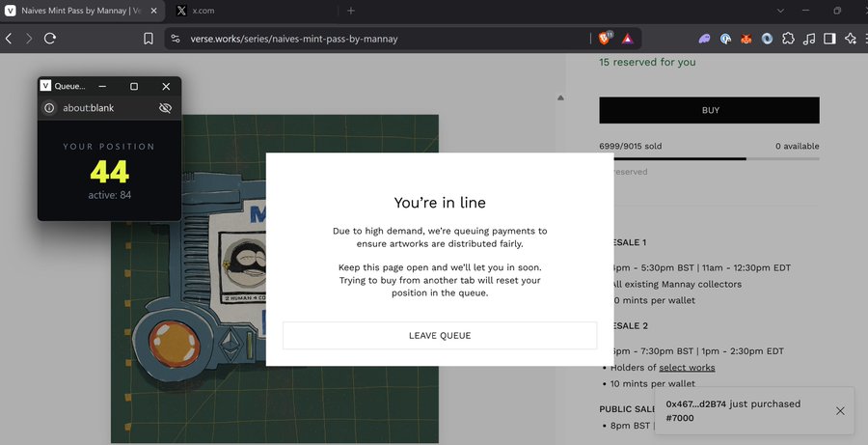Dismiss the purchase notification toast

pyautogui.click(x=840, y=410)
